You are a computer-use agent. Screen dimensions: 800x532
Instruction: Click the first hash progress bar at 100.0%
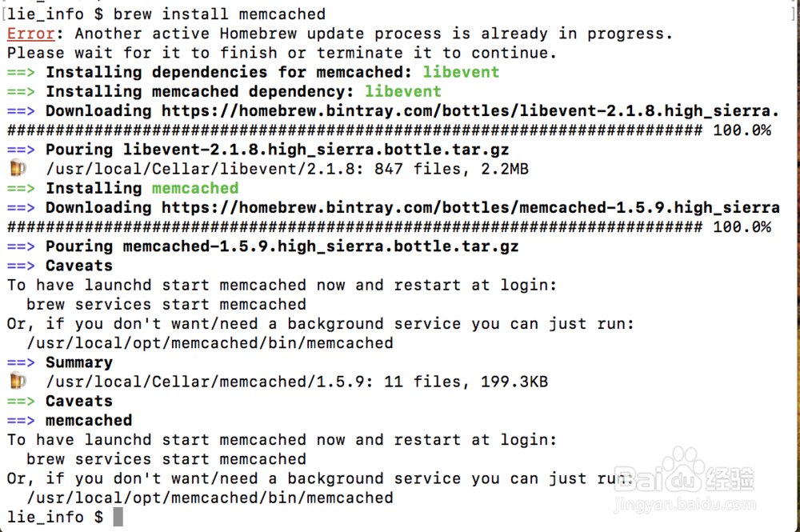pyautogui.click(x=389, y=130)
